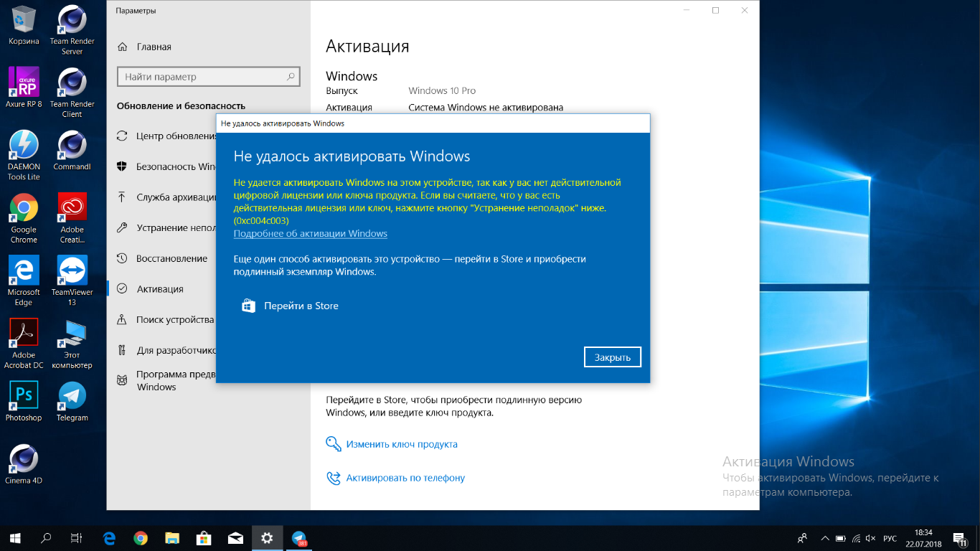Select Adobe Creative Cloud desktop icon
Viewport: 980px width, 551px height.
coord(72,219)
